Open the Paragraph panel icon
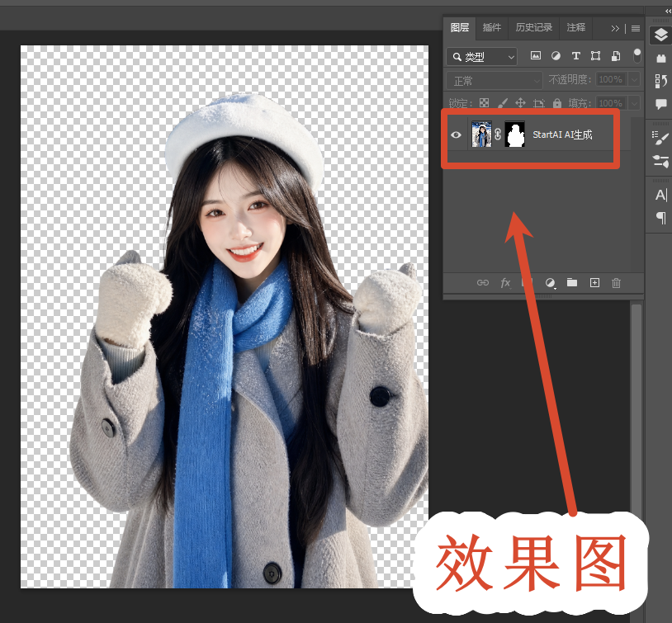 pos(660,218)
